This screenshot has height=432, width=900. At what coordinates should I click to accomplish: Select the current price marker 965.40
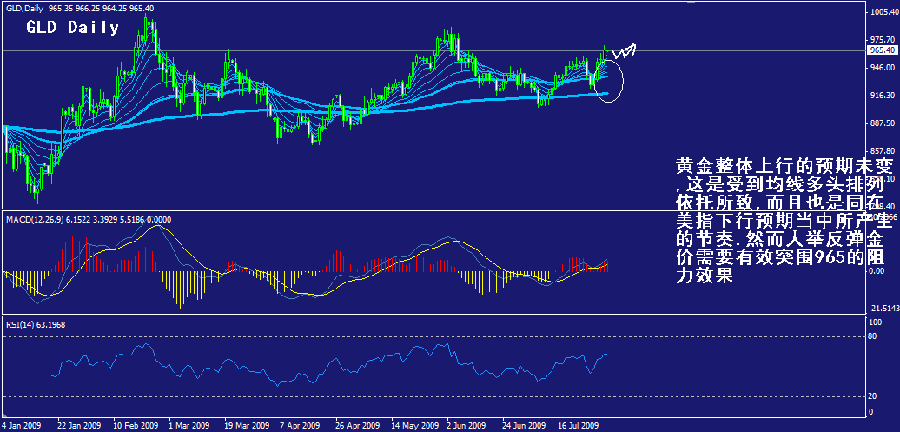click(x=883, y=50)
